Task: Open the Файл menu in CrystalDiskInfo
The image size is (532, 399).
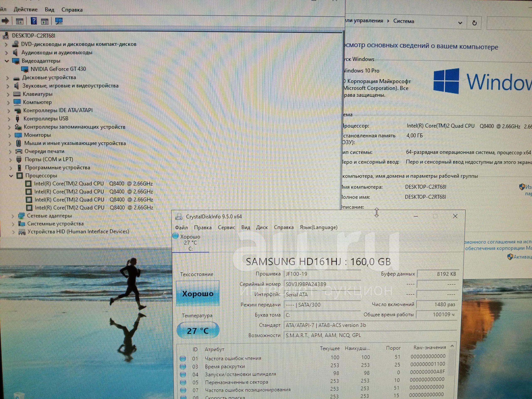Action: [x=181, y=228]
